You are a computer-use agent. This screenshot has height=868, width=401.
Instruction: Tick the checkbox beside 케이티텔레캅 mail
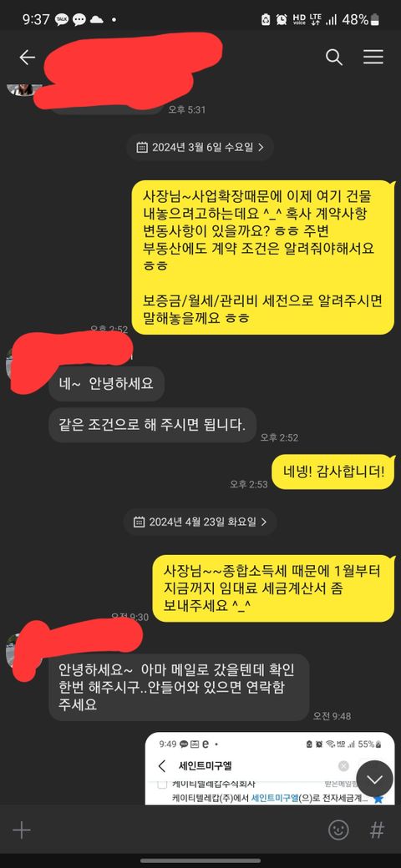[162, 785]
